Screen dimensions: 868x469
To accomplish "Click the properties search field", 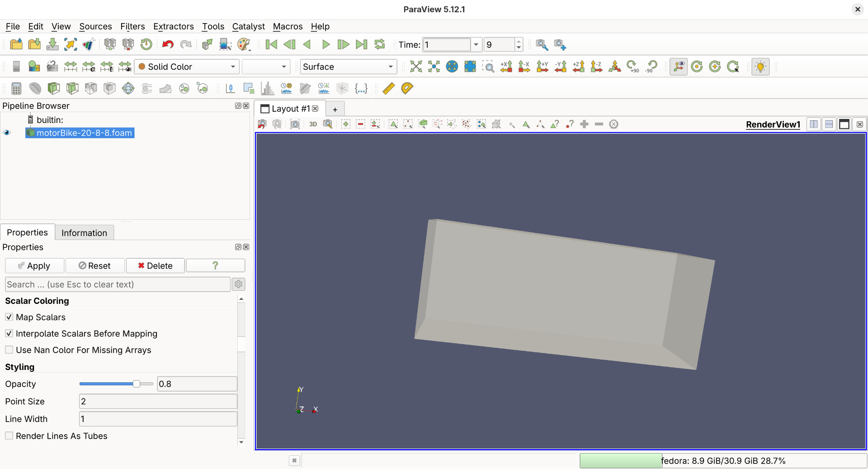I will tap(118, 284).
